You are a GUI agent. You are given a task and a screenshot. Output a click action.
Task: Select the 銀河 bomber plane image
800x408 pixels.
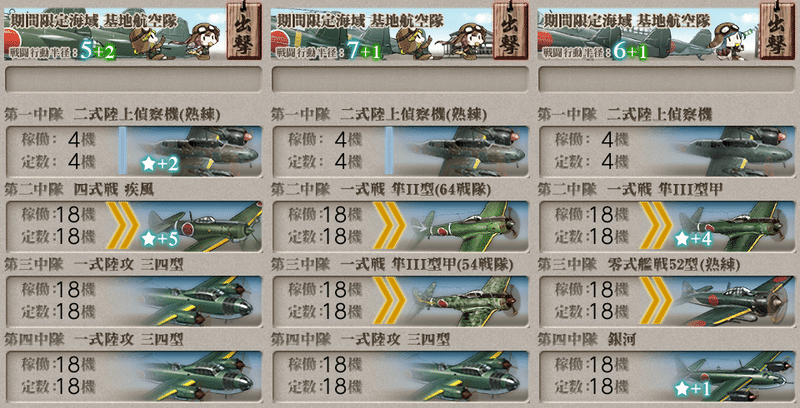(735, 376)
